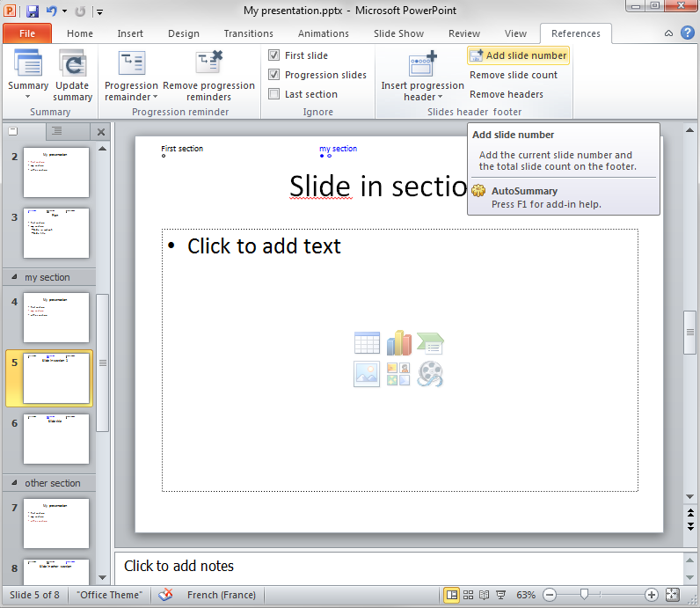
Task: Open the View tab
Action: coord(515,33)
